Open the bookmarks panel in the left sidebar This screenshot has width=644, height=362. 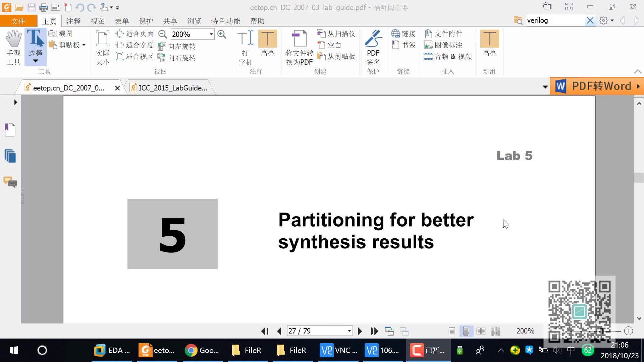10,130
